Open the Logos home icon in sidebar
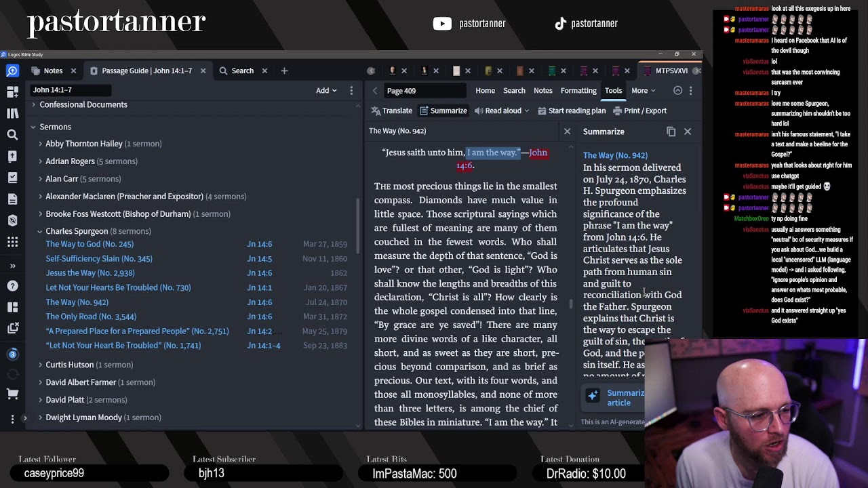This screenshot has width=868, height=488. (12, 70)
